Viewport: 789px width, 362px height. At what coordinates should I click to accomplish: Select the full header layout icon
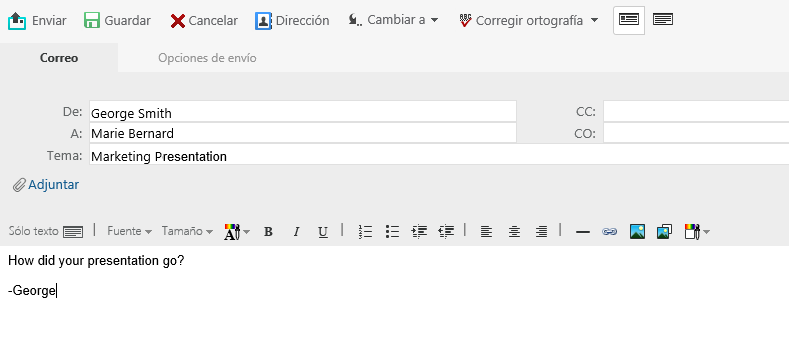click(663, 20)
